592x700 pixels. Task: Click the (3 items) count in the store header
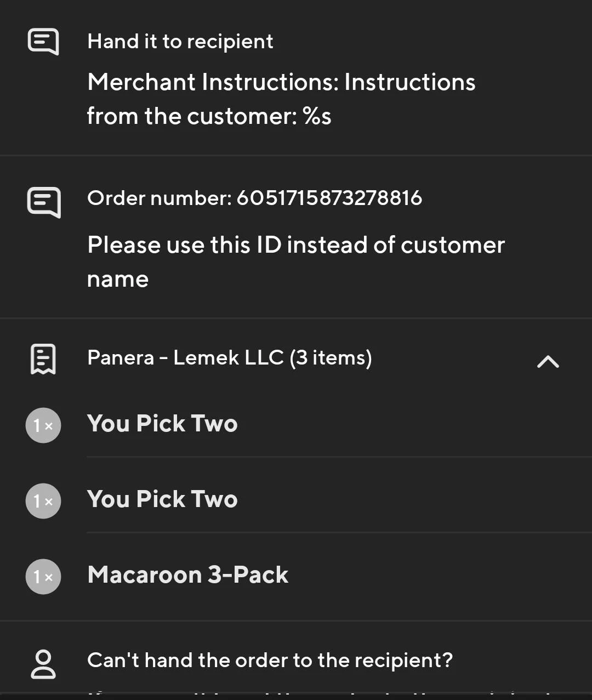(331, 358)
